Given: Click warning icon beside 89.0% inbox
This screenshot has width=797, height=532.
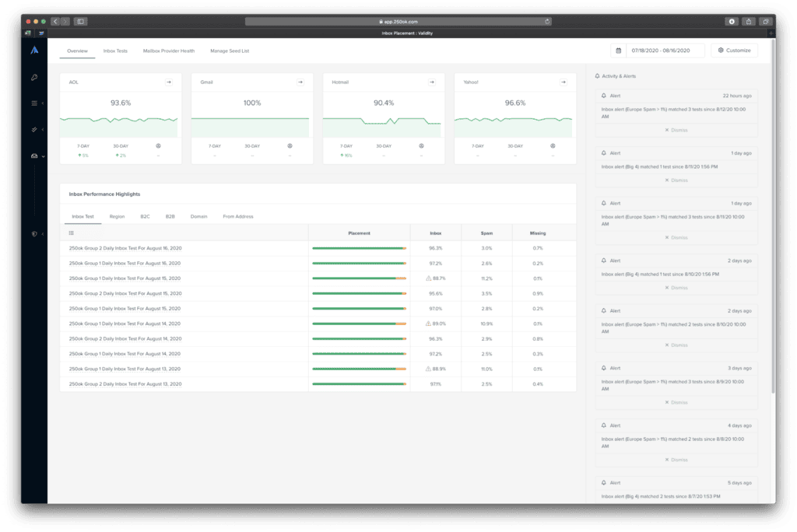Looking at the screenshot, I should coord(428,323).
